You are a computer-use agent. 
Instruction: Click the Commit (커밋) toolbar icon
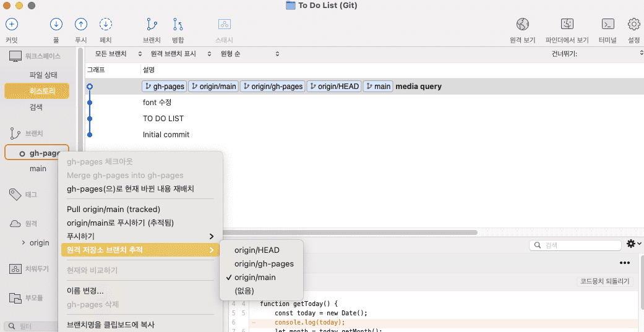[12, 25]
